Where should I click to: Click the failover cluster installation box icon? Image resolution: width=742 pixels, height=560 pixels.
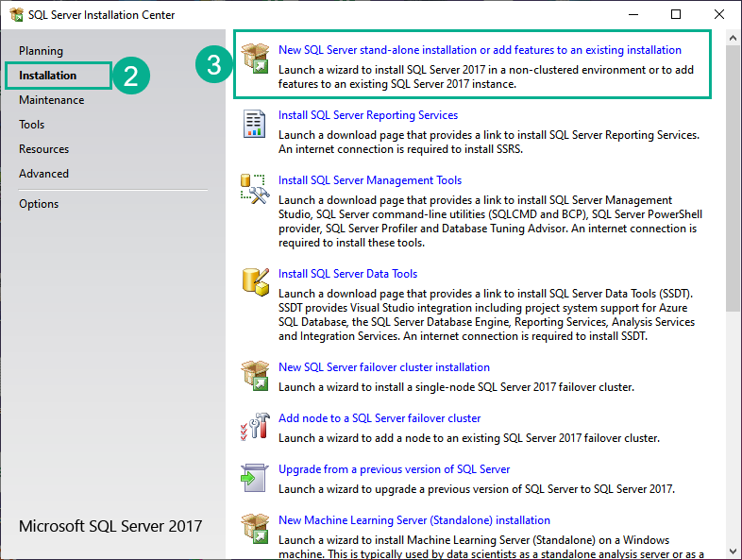coord(255,376)
